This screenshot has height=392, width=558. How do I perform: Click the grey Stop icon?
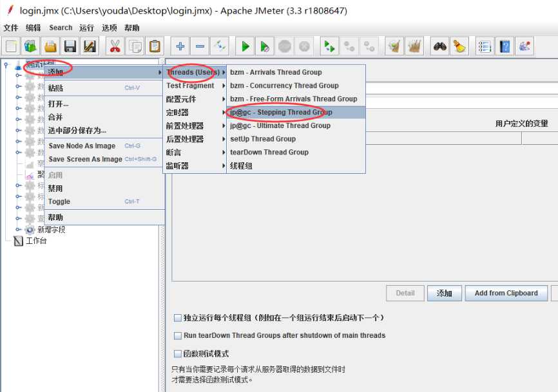coord(285,46)
